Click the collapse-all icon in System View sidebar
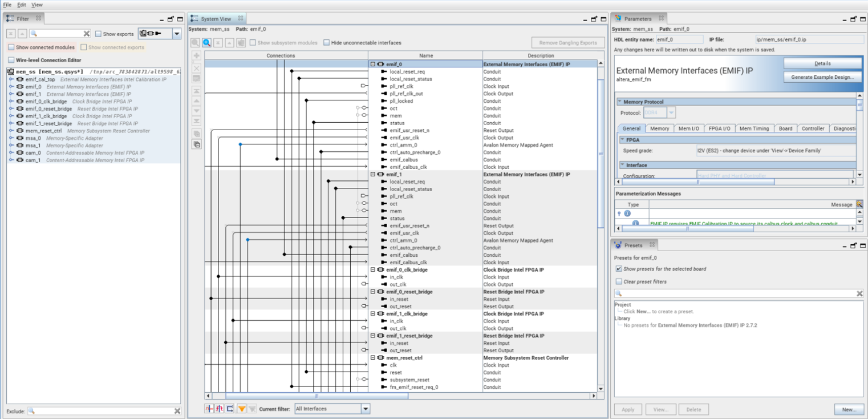868x419 pixels. click(x=197, y=144)
